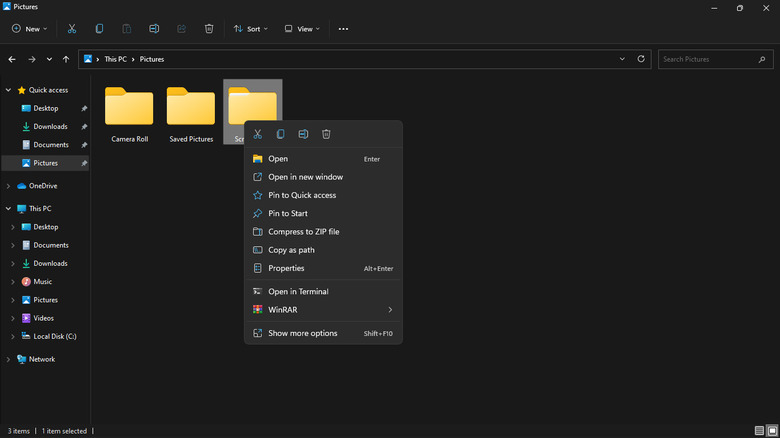The image size is (780, 438).
Task: Choose Compress to ZIP file
Action: click(303, 232)
